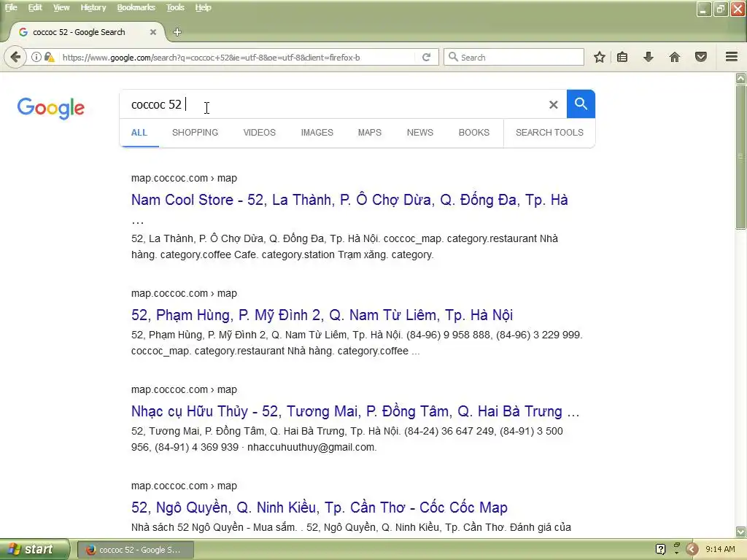Open site information icon in address bar
This screenshot has width=747, height=560.
(36, 58)
